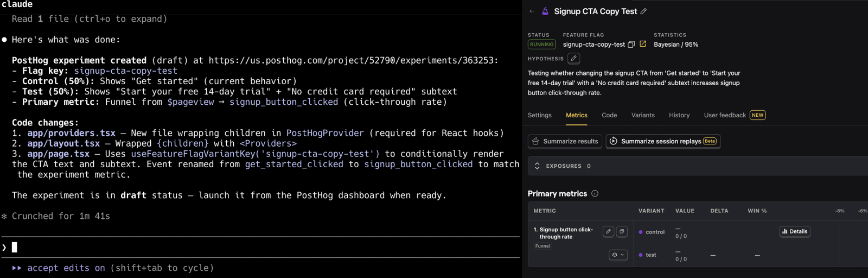Click the icon in Summarize results button
This screenshot has width=868, height=278.
point(535,141)
